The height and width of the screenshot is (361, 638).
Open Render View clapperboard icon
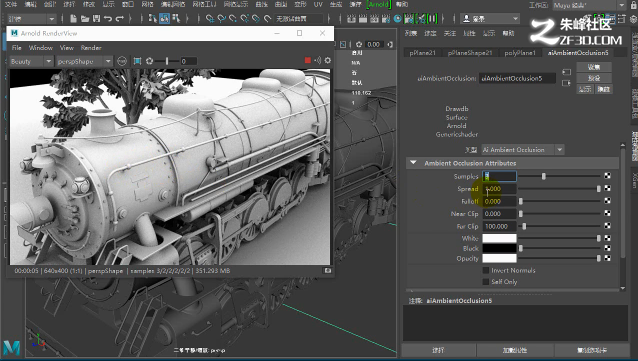[352, 18]
